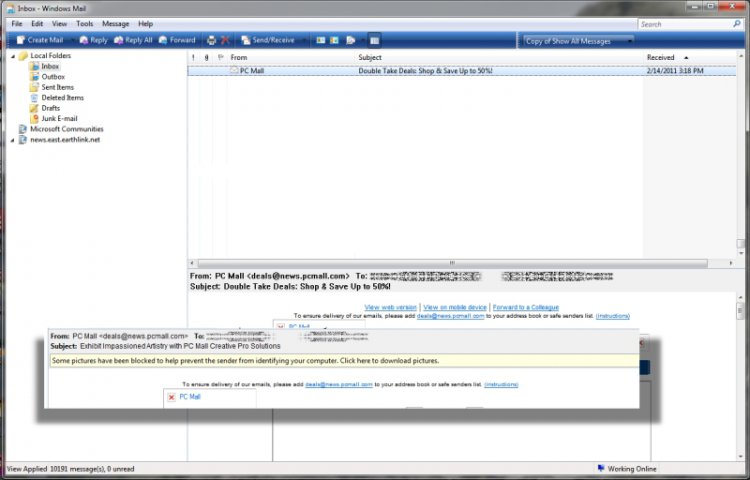750x480 pixels.
Task: Open Windows Calendar from the toolbar icon
Action: point(334,41)
